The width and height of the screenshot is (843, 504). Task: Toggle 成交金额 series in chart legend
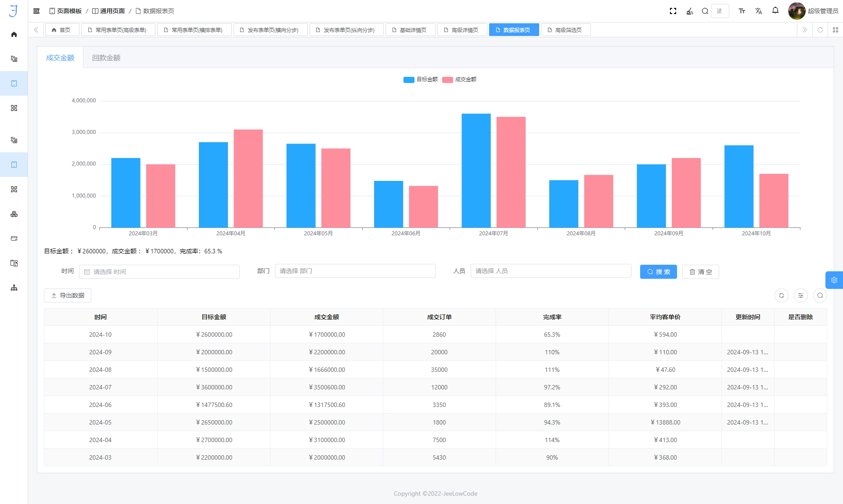tap(459, 79)
